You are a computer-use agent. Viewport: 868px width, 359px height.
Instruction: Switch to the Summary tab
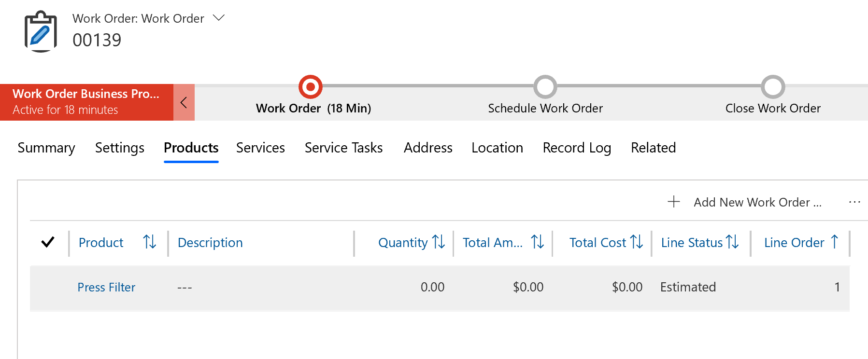(46, 148)
